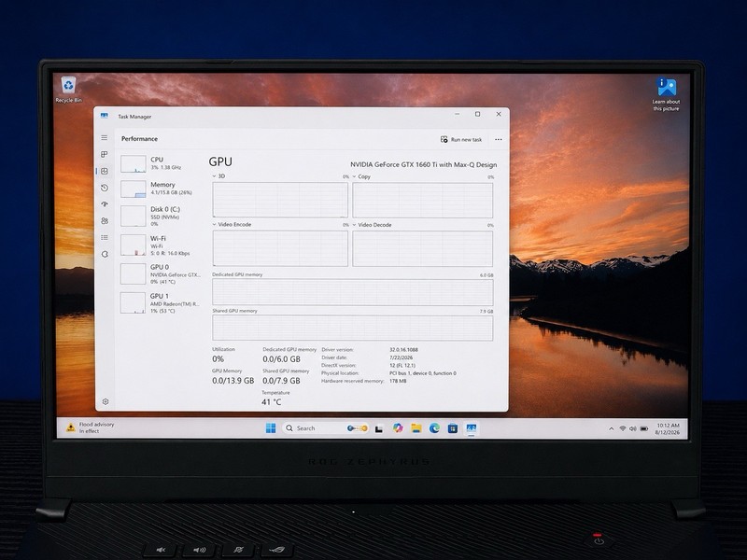This screenshot has width=747, height=560.
Task: Click the Dedicated GPU memory graph
Action: tap(353, 292)
